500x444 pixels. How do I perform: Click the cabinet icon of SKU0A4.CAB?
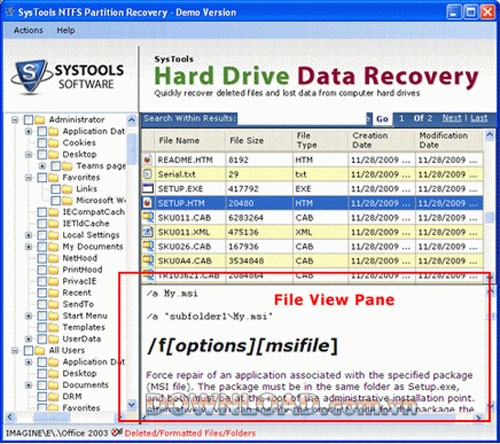pyautogui.click(x=148, y=261)
